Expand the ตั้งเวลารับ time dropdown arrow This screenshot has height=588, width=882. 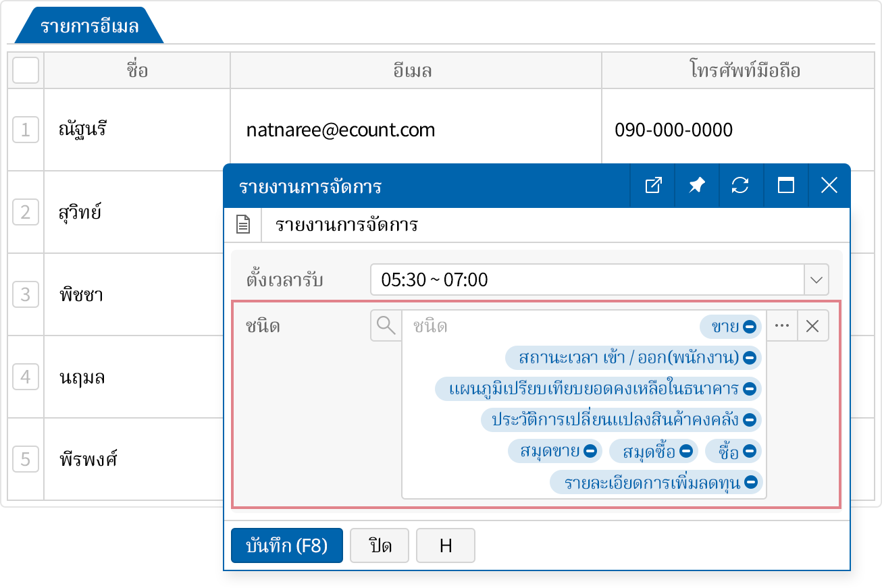pyautogui.click(x=816, y=279)
